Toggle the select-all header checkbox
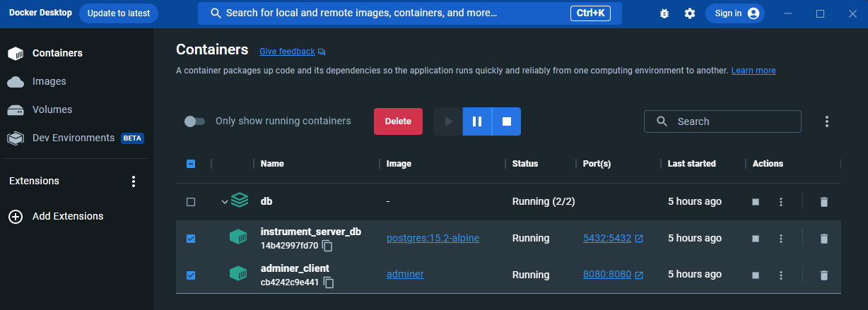The height and width of the screenshot is (310, 868). tap(191, 164)
